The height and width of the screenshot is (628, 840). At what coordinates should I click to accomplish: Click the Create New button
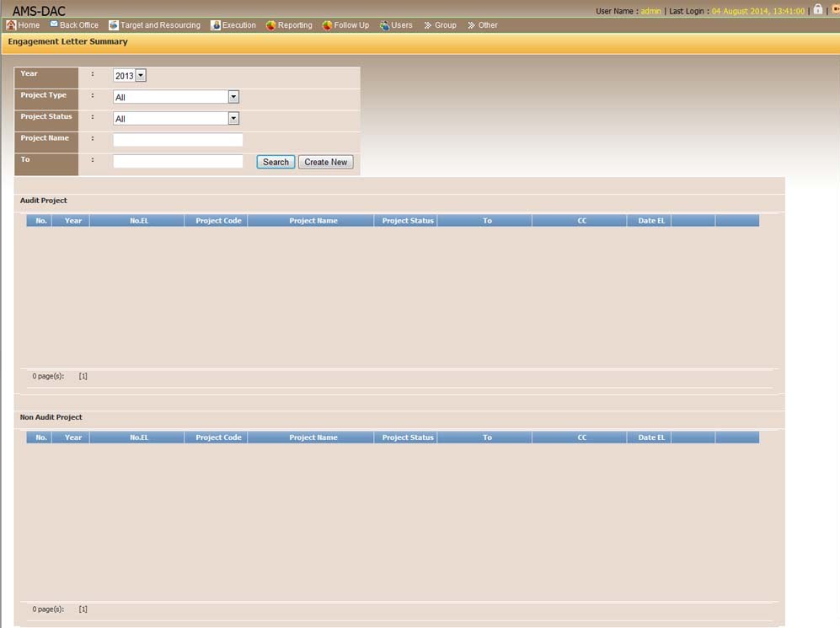point(325,162)
